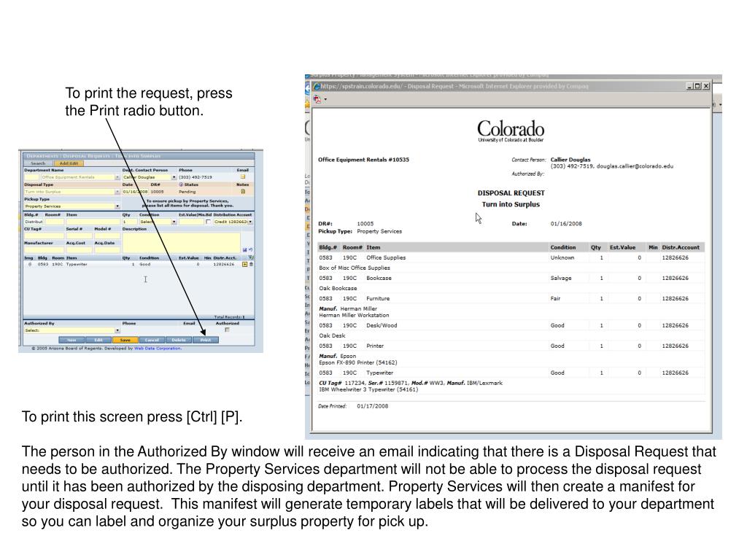This screenshot has height=560, width=747.
Task: Click the New button
Action: coord(71,340)
